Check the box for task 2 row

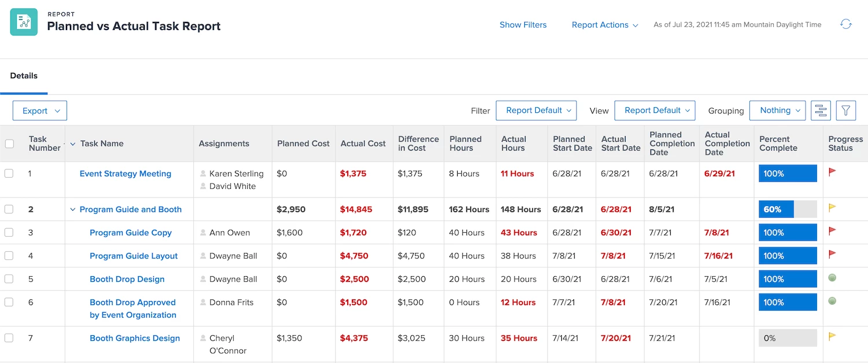9,210
